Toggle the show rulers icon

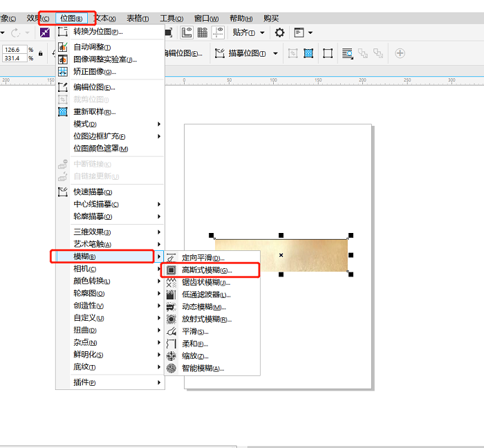point(187,32)
